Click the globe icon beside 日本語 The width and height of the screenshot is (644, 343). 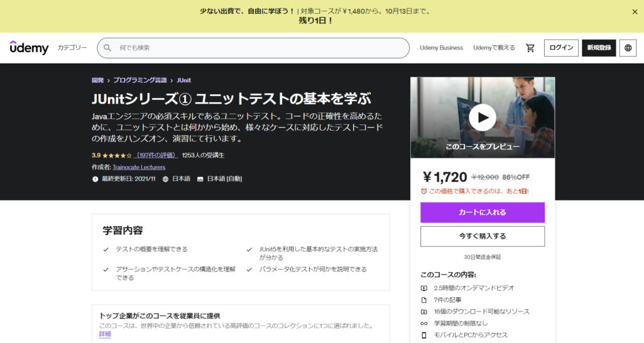[165, 179]
